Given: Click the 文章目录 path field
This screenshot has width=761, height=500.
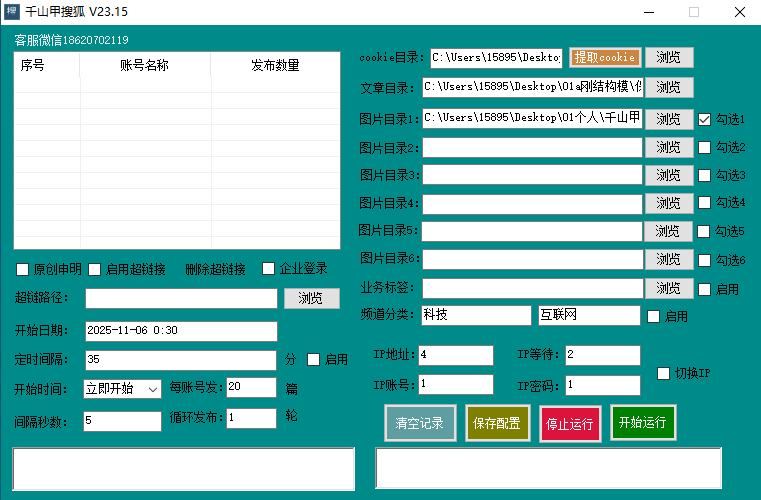Looking at the screenshot, I should click(532, 87).
